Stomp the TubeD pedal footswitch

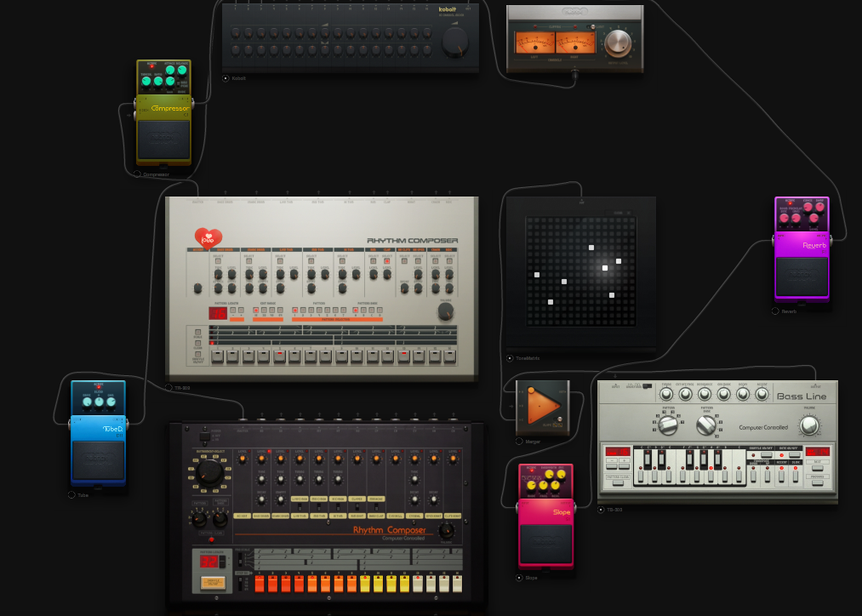98,459
